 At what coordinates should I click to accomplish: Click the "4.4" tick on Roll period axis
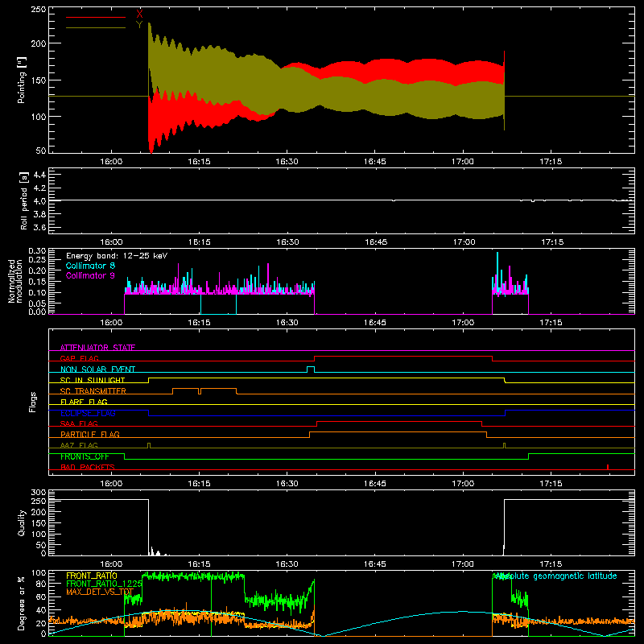pyautogui.click(x=39, y=175)
